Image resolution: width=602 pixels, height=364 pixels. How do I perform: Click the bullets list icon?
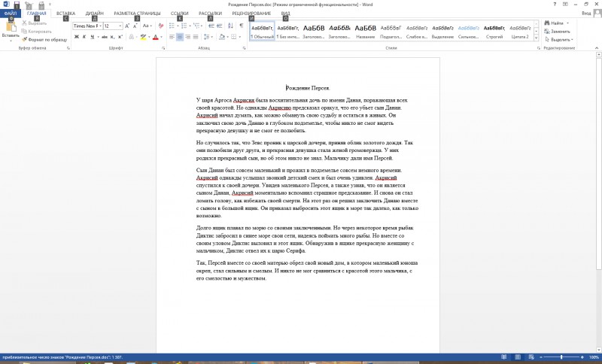click(172, 26)
